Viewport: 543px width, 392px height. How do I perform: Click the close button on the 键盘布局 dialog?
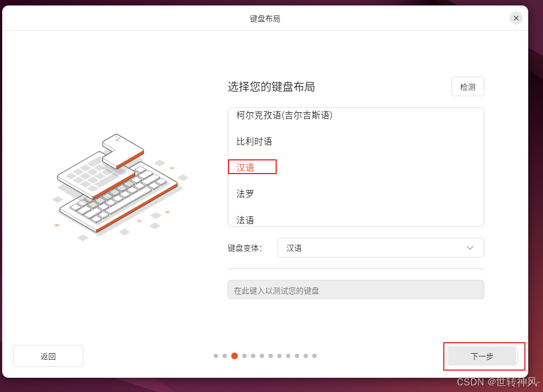click(516, 18)
